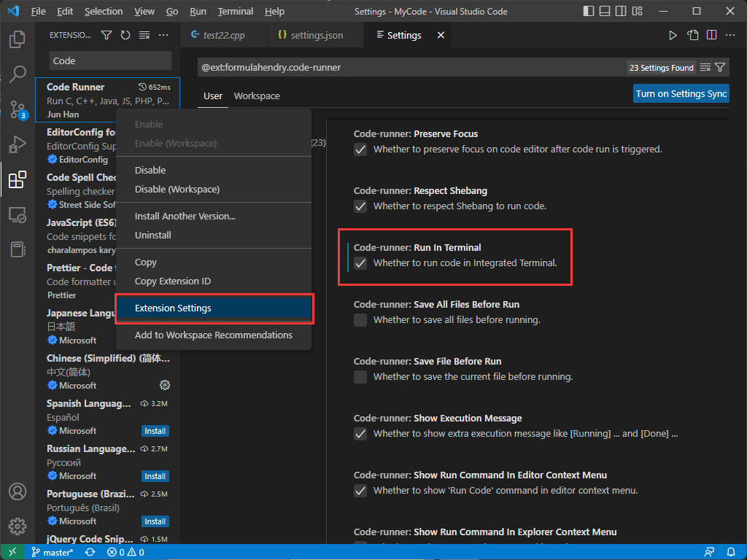Toggle secondary side bar layout icon

click(621, 11)
